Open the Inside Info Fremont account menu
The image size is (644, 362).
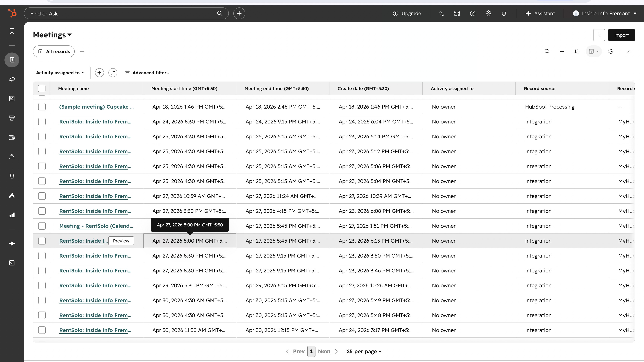coord(604,13)
